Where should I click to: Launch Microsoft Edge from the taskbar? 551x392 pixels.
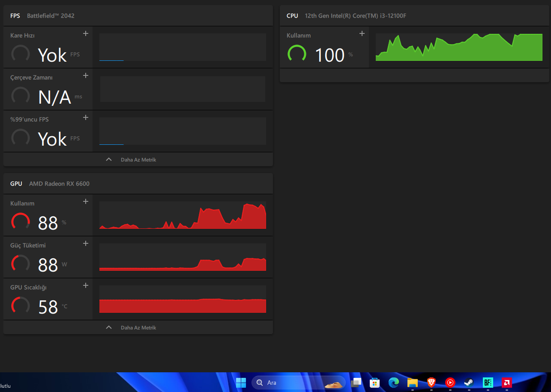394,383
